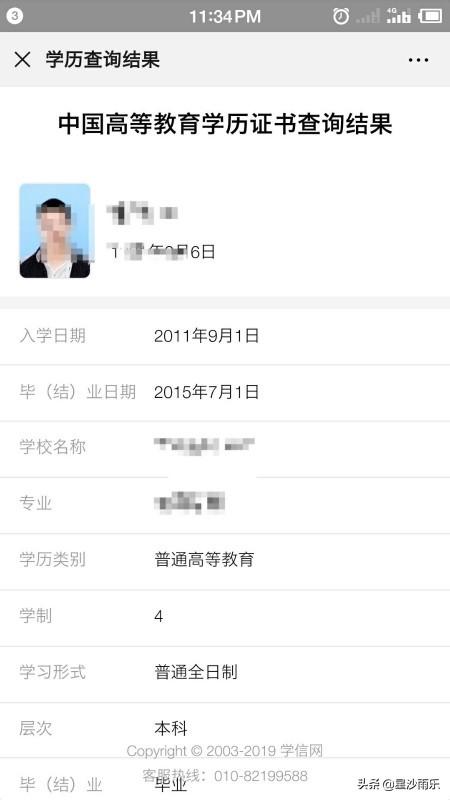The width and height of the screenshot is (450, 800).
Task: Tap the blurred profile photo thumbnail
Action: [55, 231]
